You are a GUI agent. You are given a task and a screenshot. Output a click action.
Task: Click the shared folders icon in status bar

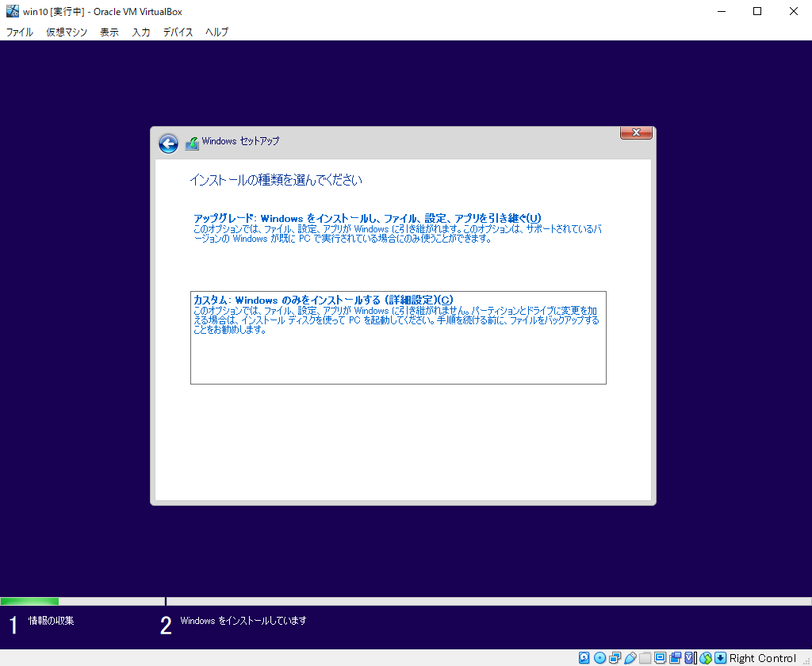click(x=645, y=657)
